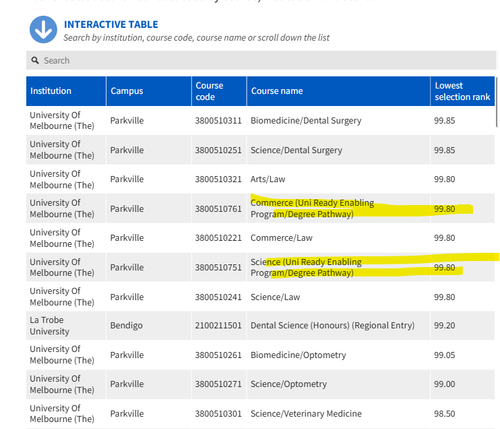Click the blue download arrow icon
The width and height of the screenshot is (500, 429).
[43, 29]
